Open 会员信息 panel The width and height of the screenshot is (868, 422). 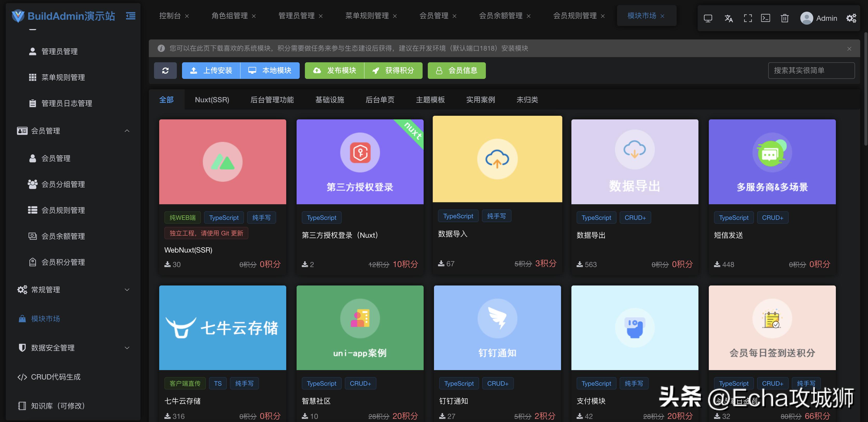[x=457, y=71]
